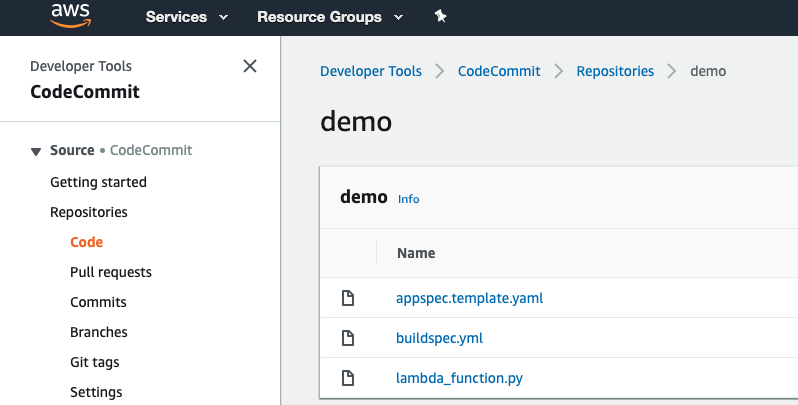
Task: Click the CodeCommit panel title
Action: tap(85, 92)
